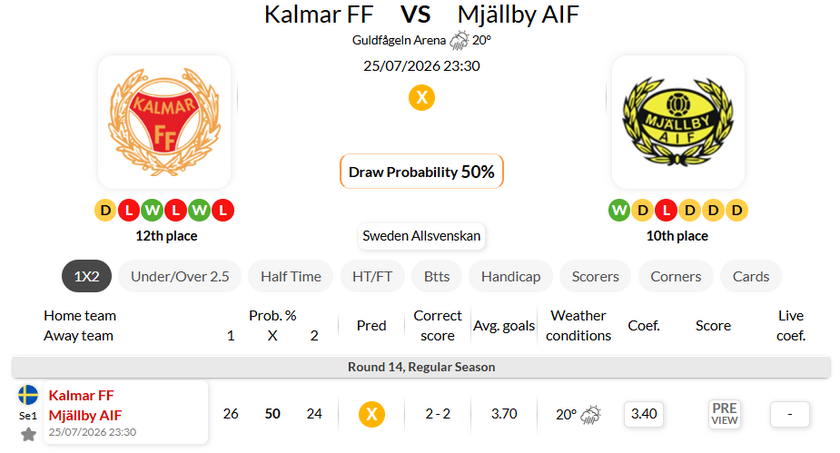The image size is (840, 453).
Task: Click Mjällby's green W form badge
Action: (x=619, y=210)
